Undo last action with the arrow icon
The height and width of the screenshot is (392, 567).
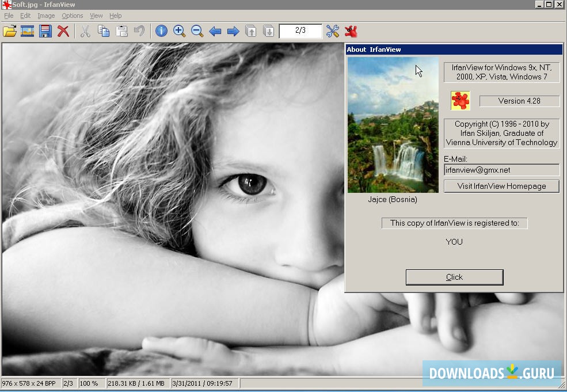(139, 31)
